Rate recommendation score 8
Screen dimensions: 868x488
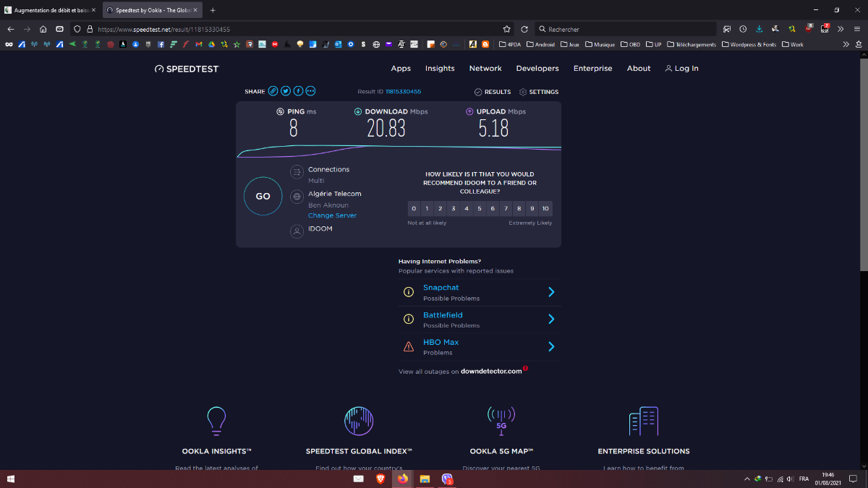(519, 208)
